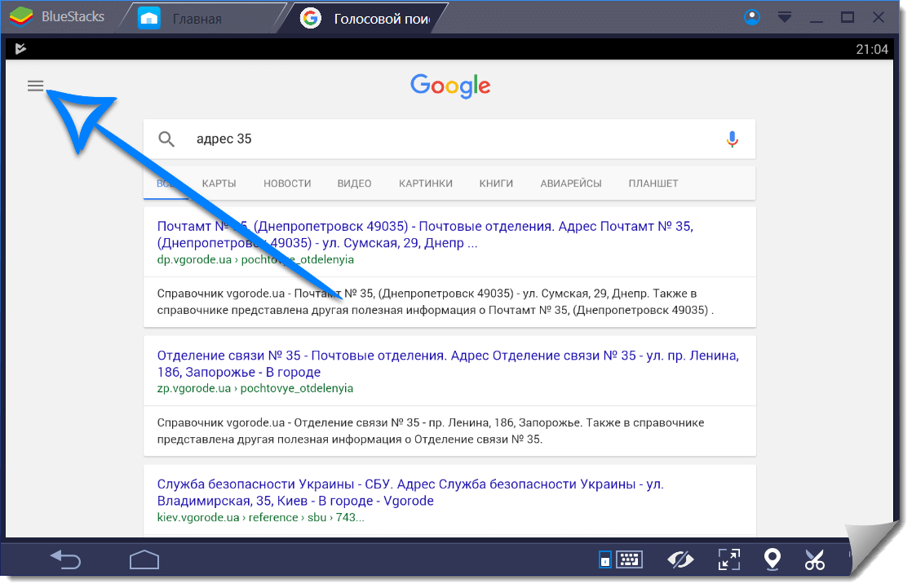Open the КНИГИ search tab
The height and width of the screenshot is (588, 912).
[496, 183]
